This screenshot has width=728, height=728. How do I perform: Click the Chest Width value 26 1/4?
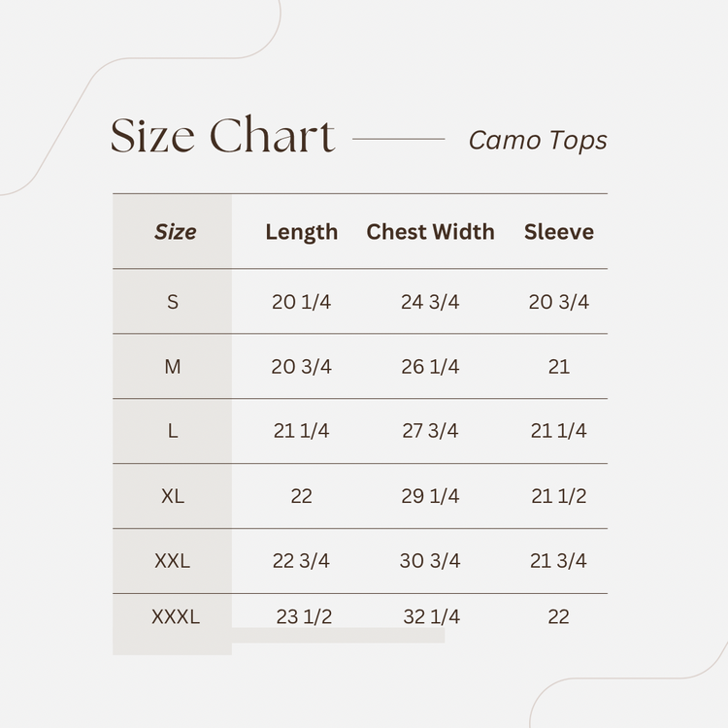[x=430, y=367]
